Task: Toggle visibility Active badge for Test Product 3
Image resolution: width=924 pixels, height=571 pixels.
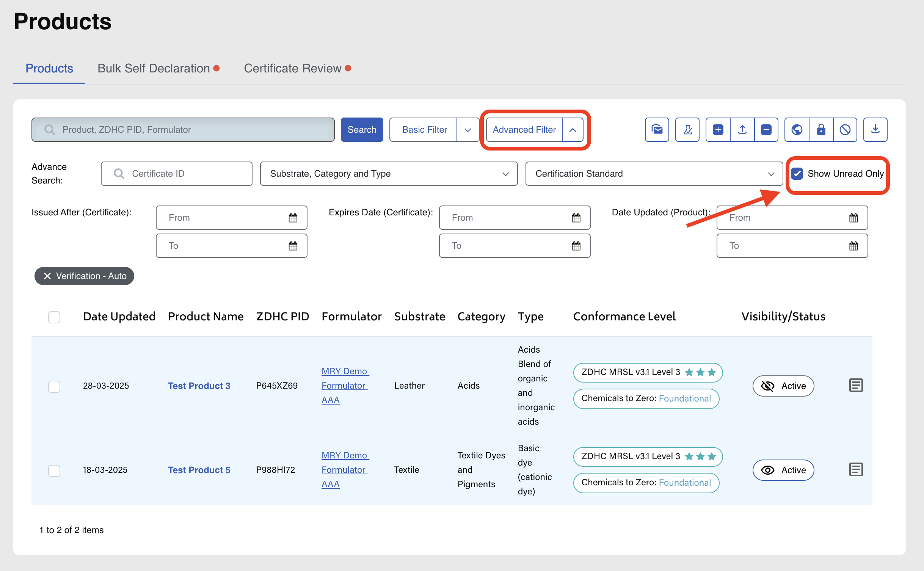Action: (x=783, y=386)
